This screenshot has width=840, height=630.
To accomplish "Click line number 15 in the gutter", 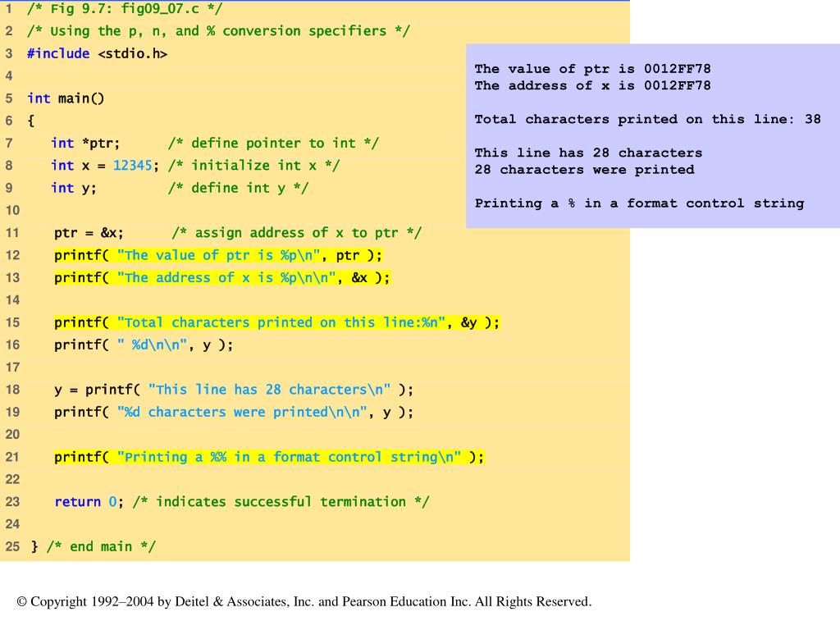I will coord(12,322).
